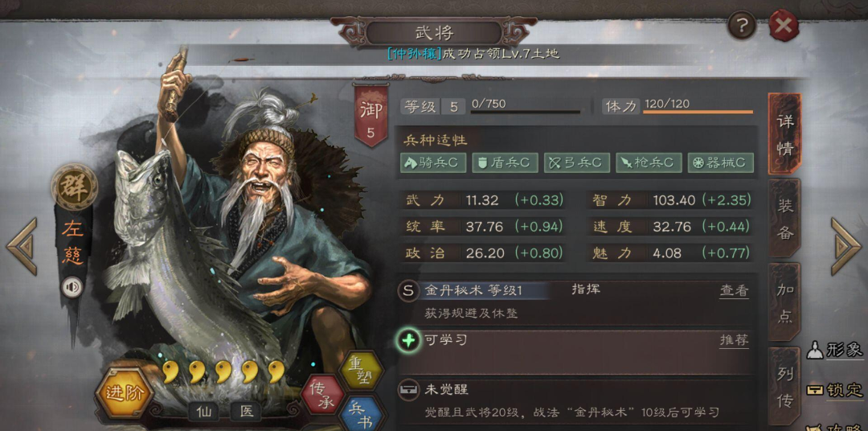
Task: Show previous general with left arrow
Action: (x=23, y=247)
